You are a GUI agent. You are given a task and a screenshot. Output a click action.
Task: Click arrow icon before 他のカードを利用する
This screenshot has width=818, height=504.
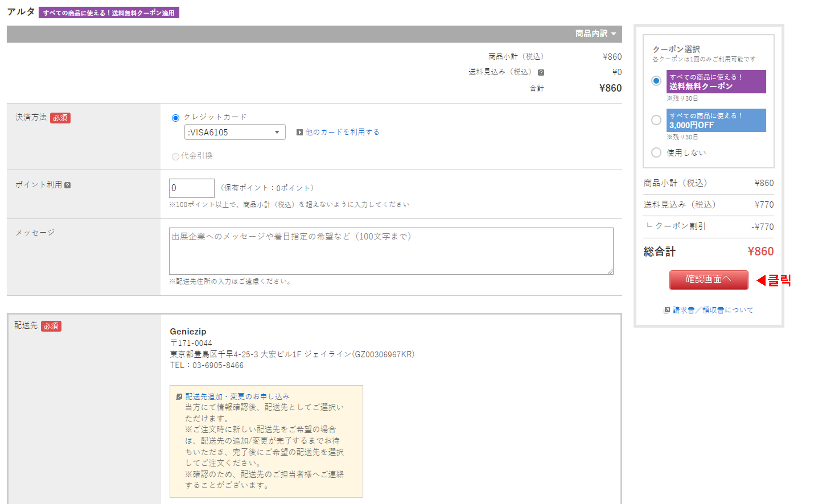(x=299, y=132)
